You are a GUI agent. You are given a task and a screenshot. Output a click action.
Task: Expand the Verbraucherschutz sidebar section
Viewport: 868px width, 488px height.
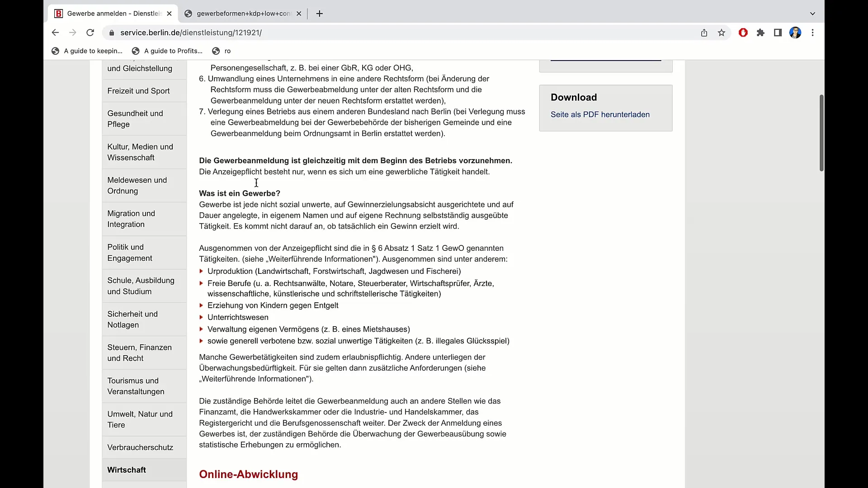tap(140, 447)
